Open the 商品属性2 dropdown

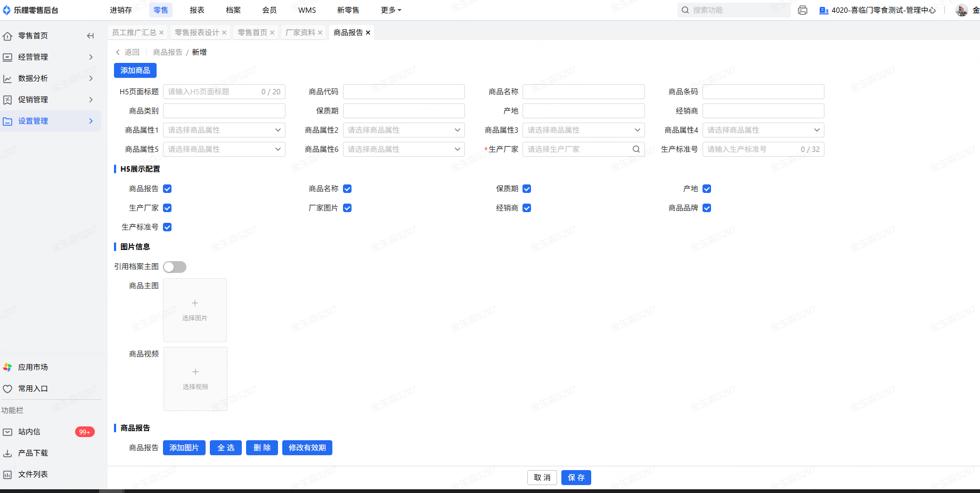click(404, 130)
